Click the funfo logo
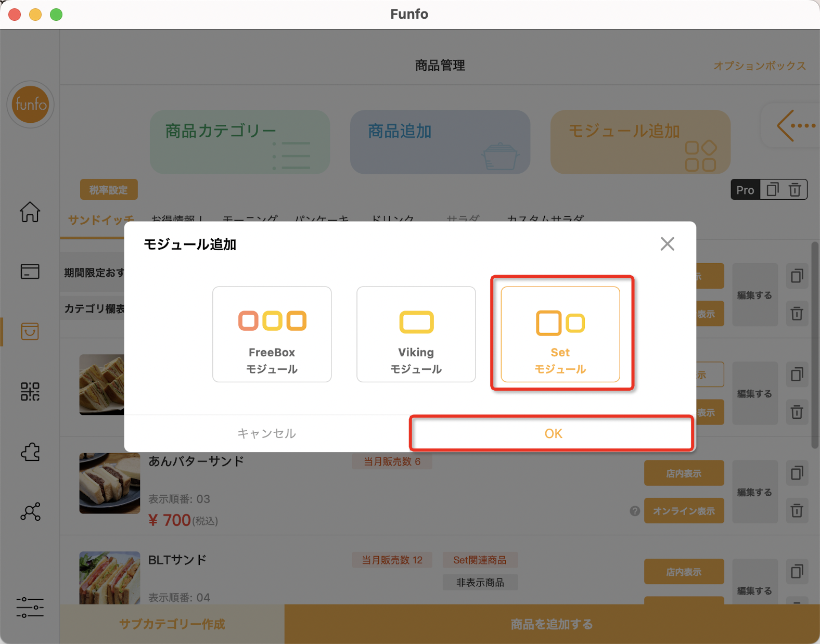 point(30,105)
